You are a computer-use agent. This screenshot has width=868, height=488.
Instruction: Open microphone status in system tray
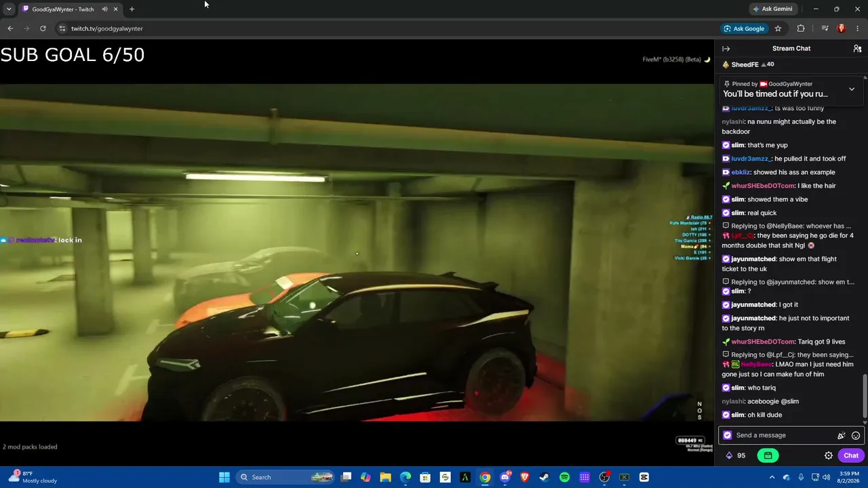click(801, 477)
